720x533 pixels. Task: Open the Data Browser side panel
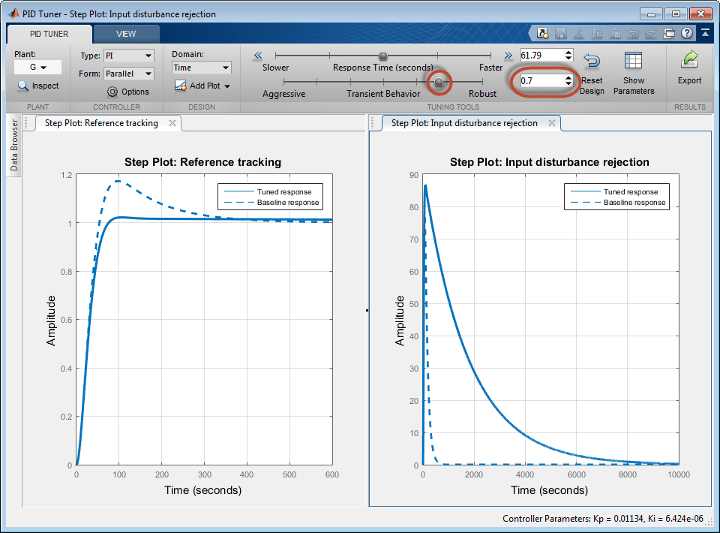pyautogui.click(x=14, y=145)
